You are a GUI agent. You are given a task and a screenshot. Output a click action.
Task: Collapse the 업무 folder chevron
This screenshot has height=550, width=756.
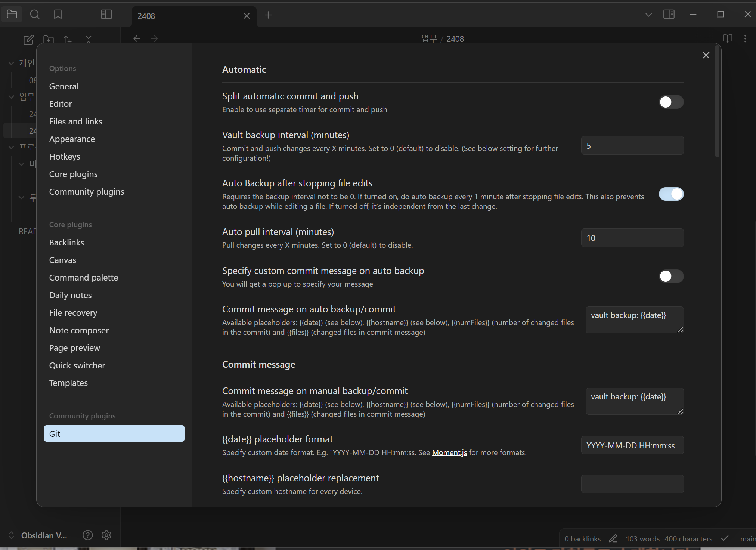click(11, 97)
